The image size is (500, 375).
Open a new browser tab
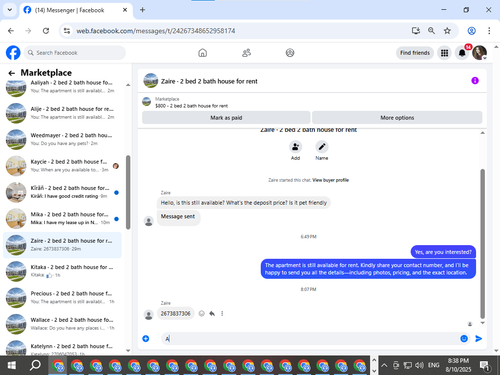(142, 10)
